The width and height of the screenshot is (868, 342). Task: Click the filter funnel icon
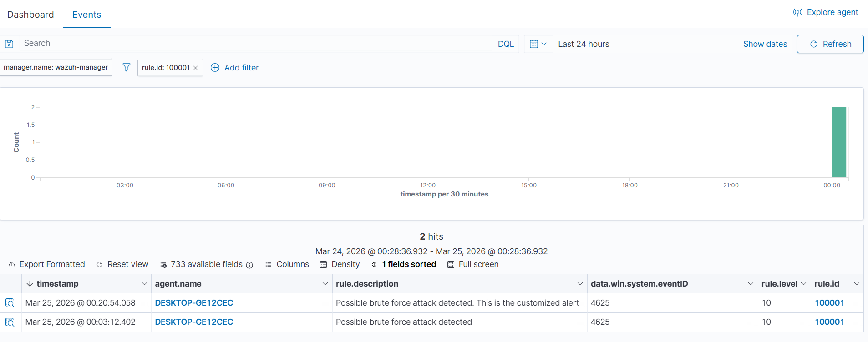point(127,68)
